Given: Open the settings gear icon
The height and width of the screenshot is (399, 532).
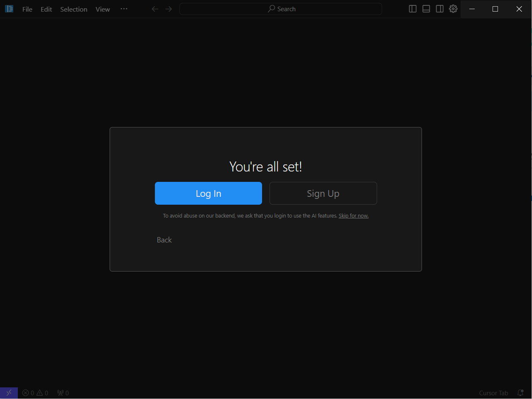Looking at the screenshot, I should tap(453, 9).
